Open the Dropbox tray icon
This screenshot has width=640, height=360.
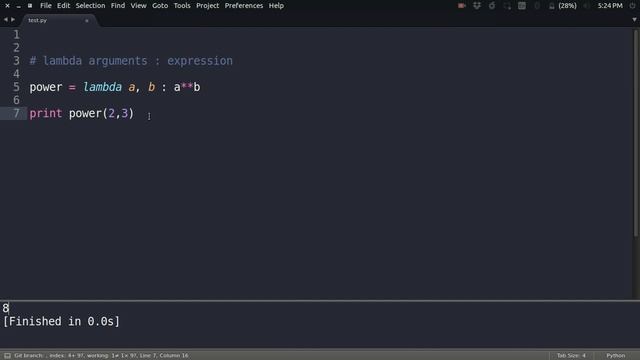click(477, 6)
